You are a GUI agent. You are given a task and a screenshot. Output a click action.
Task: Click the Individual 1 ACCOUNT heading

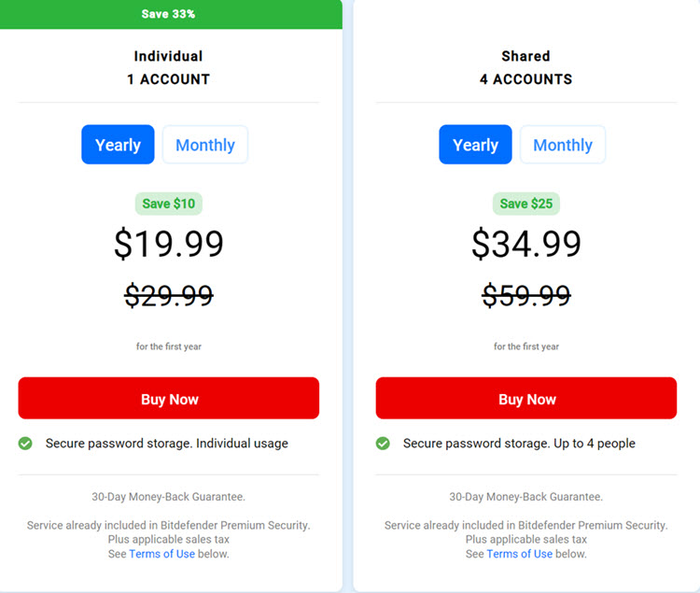coord(169,67)
